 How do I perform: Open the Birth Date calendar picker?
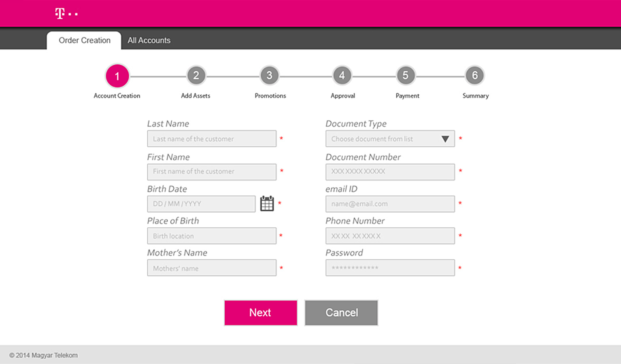tap(267, 203)
